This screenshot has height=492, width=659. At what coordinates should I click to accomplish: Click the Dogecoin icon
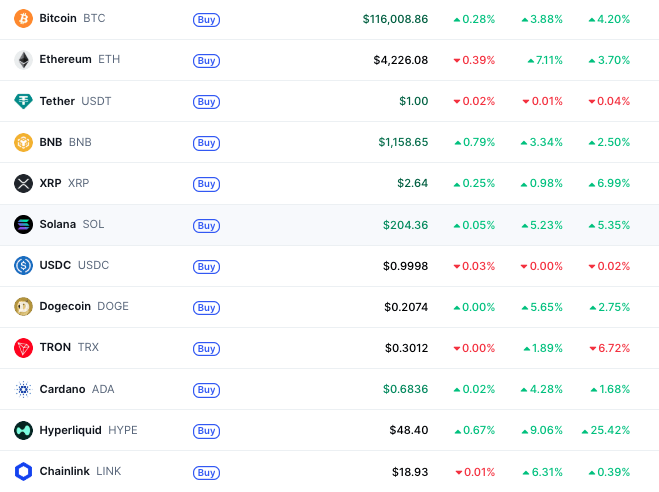[23, 306]
